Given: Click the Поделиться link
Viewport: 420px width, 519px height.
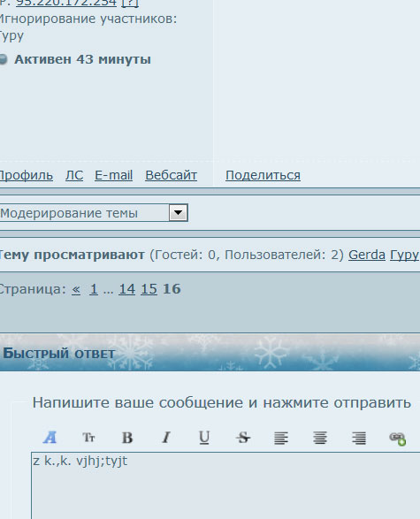Looking at the screenshot, I should [x=263, y=175].
